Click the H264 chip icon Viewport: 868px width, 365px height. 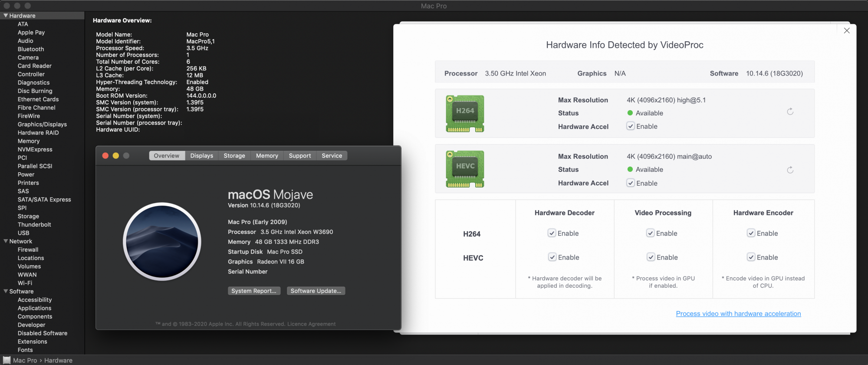click(465, 114)
